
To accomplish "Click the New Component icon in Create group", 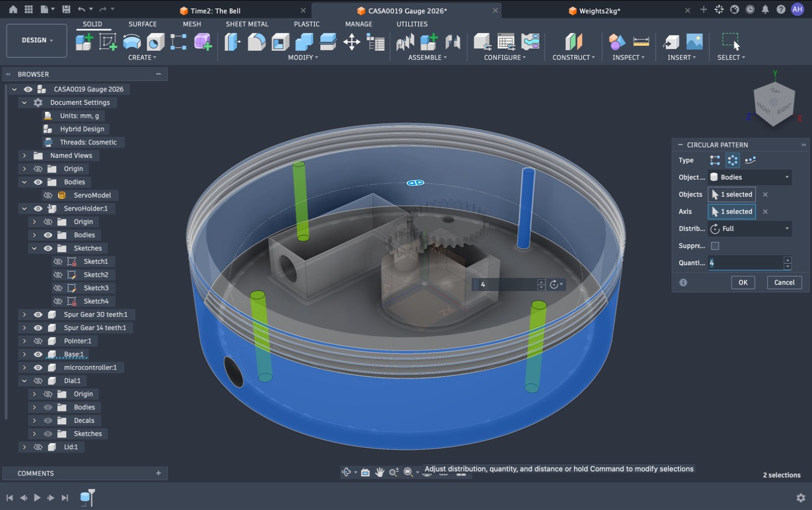I will point(84,41).
